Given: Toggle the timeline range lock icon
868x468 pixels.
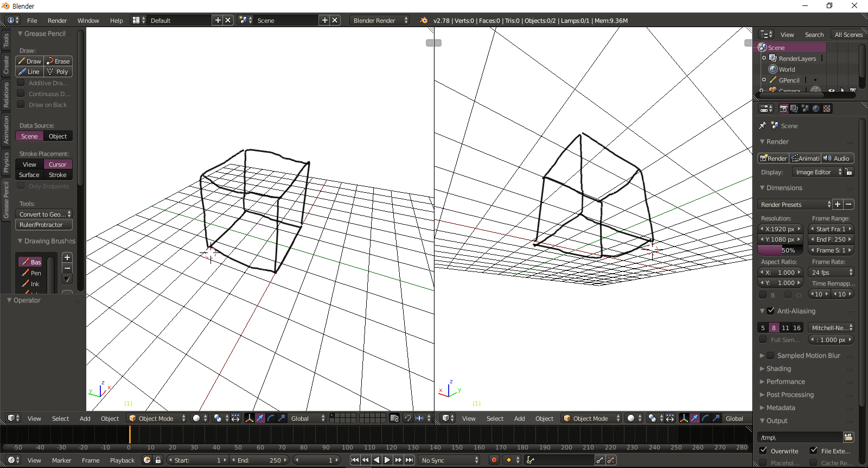Looking at the screenshot, I should [x=158, y=460].
